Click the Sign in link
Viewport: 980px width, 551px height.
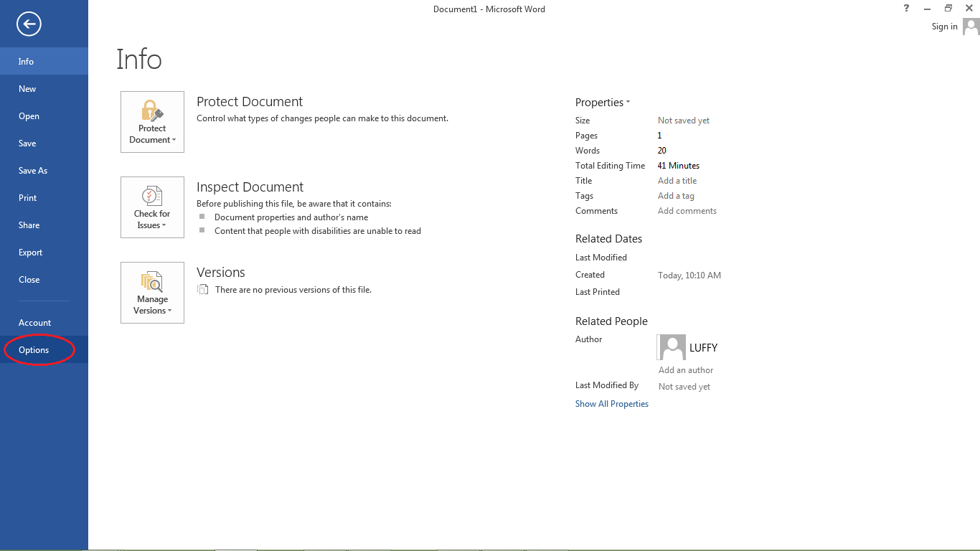[944, 27]
